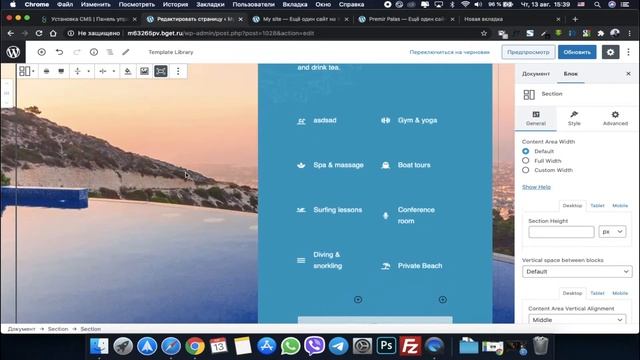
Task: Open block navigation list icon
Action: coord(110,52)
